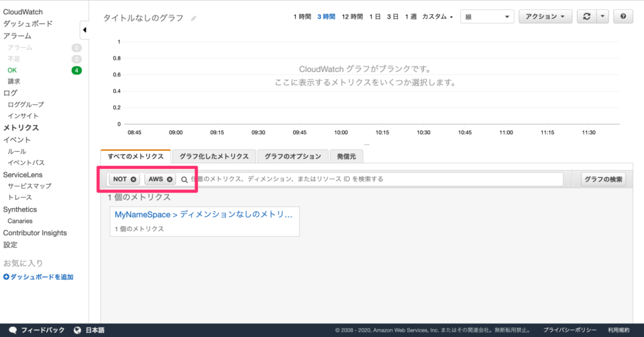The image size is (644, 337).
Task: Open イベントバス in sidebar
Action: point(26,162)
